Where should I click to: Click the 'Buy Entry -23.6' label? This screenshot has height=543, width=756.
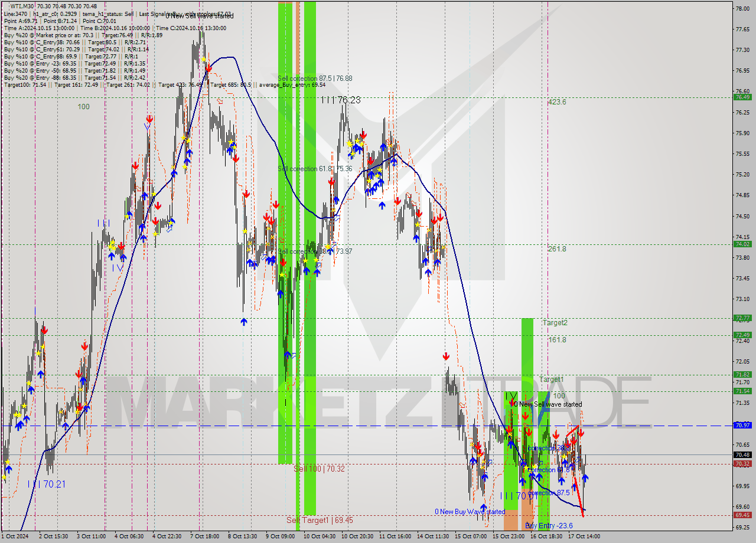(x=549, y=525)
